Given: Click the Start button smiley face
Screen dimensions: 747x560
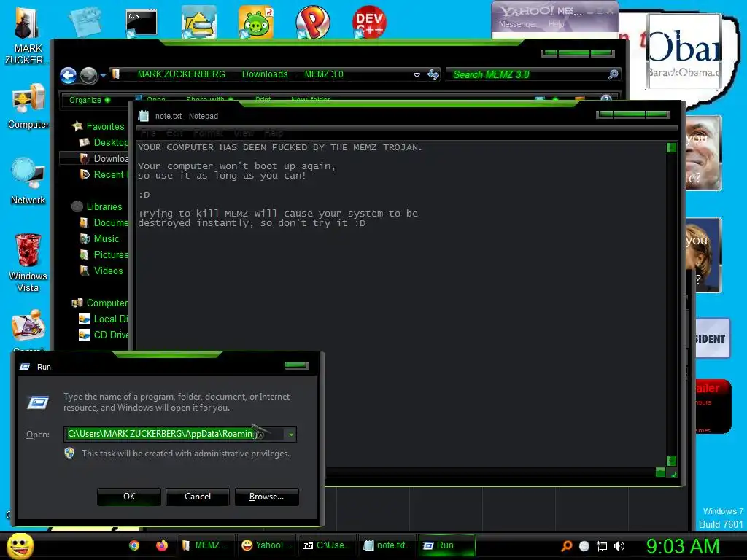Looking at the screenshot, I should 20,545.
